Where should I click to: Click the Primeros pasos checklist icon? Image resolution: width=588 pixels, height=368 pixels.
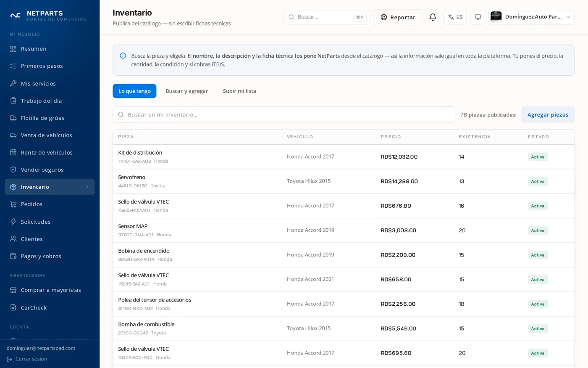13,66
